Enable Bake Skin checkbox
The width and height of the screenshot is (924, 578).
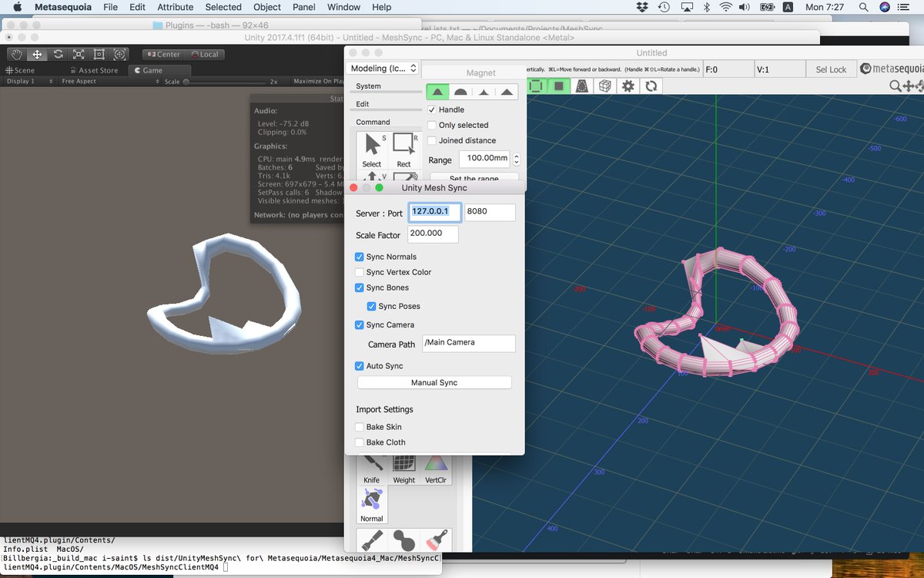[x=360, y=426]
